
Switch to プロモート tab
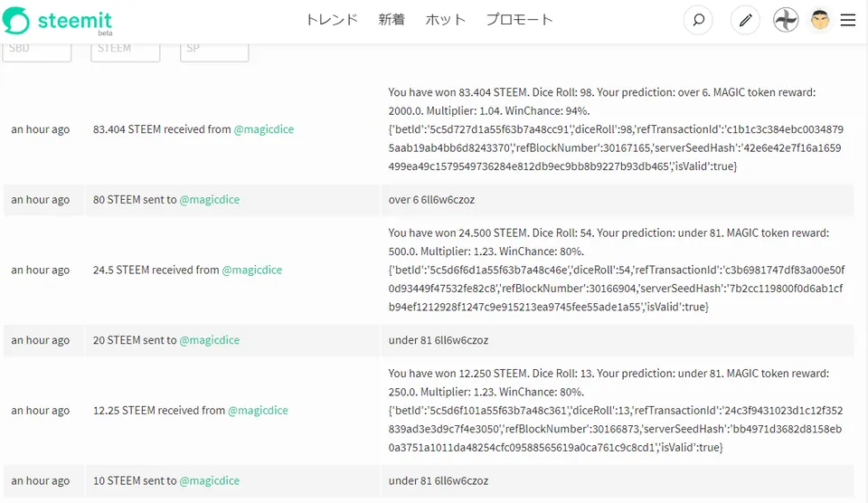[x=519, y=20]
